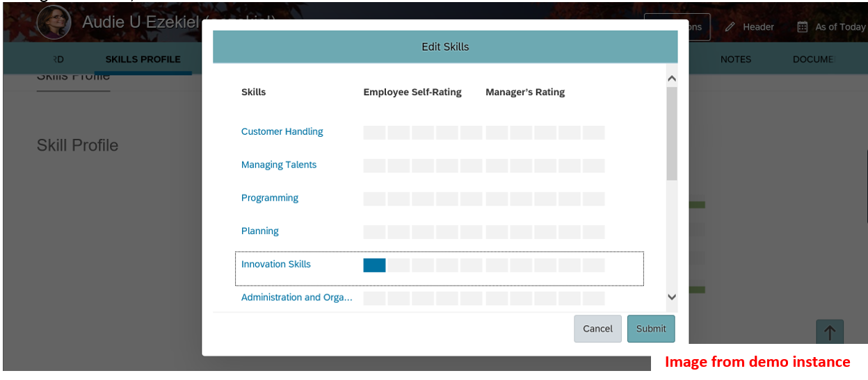
Task: Click the Edit Skills dialog scrollbar thumb
Action: point(671,134)
